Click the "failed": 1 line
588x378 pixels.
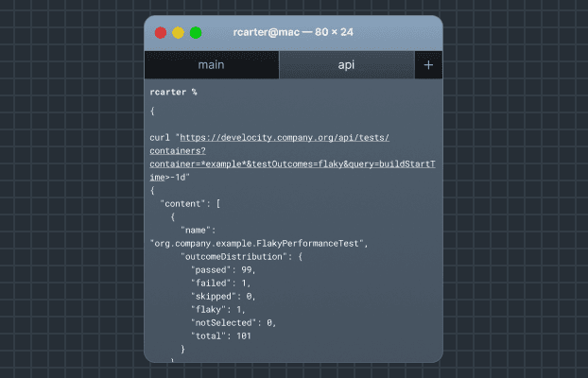pos(221,283)
